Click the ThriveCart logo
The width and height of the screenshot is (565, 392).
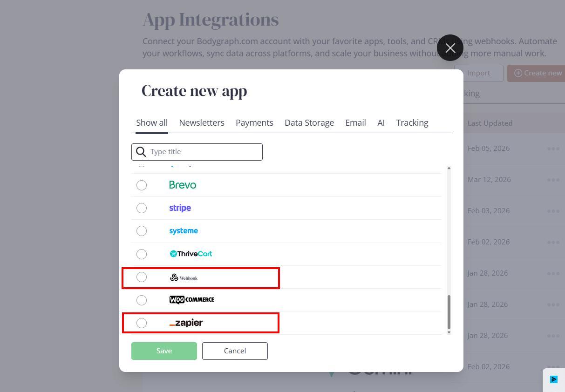191,254
